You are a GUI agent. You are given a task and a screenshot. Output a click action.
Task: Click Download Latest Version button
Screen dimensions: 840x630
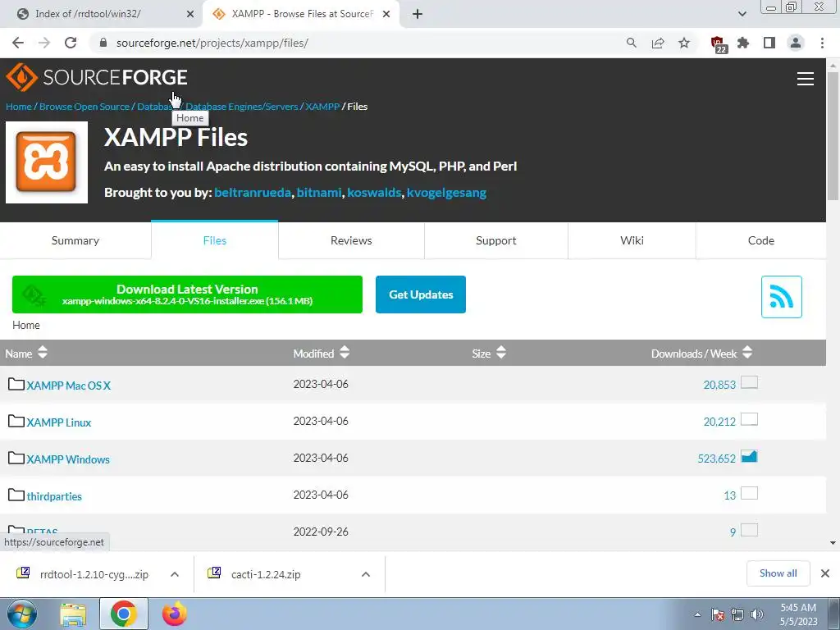pyautogui.click(x=188, y=294)
